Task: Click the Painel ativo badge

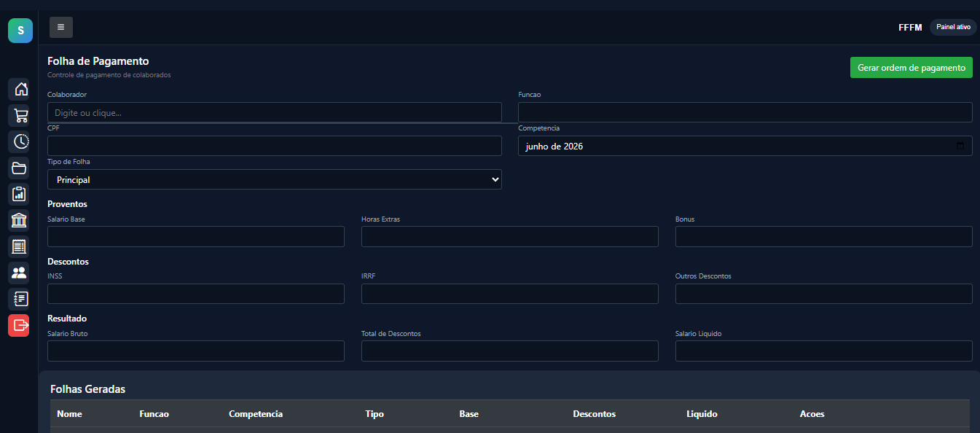Action: pyautogui.click(x=953, y=27)
